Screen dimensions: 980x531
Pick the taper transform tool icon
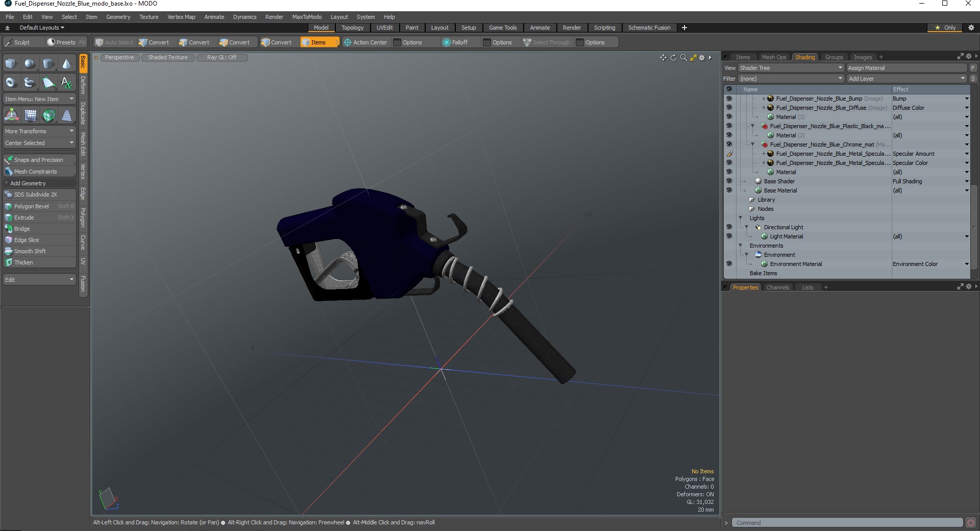tap(66, 115)
